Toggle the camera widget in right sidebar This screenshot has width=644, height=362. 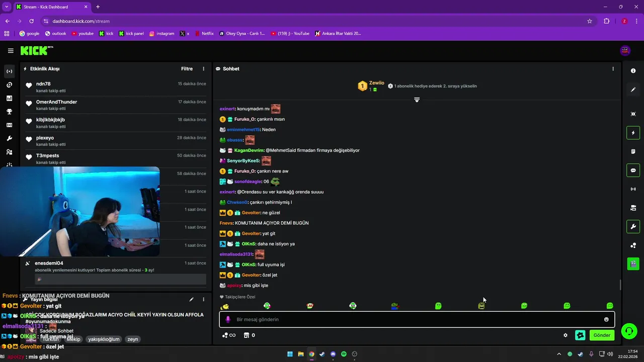pos(633,208)
